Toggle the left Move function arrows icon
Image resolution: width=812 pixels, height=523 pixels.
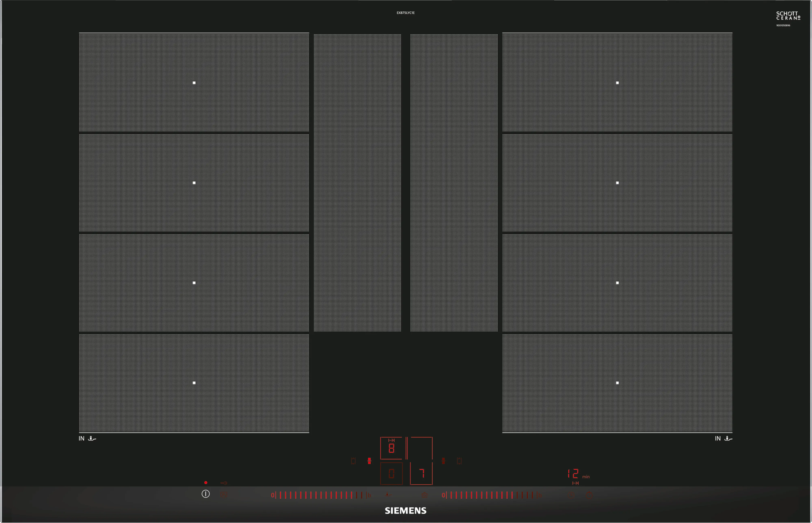353,461
